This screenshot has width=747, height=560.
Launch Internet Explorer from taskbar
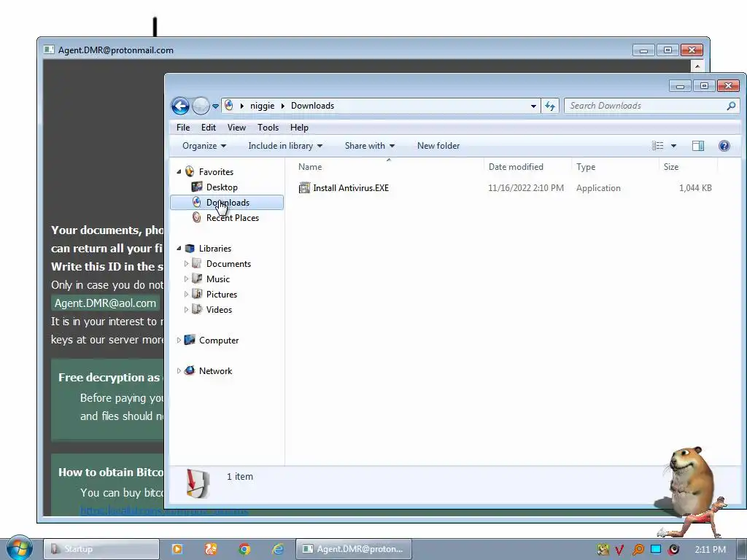278,549
